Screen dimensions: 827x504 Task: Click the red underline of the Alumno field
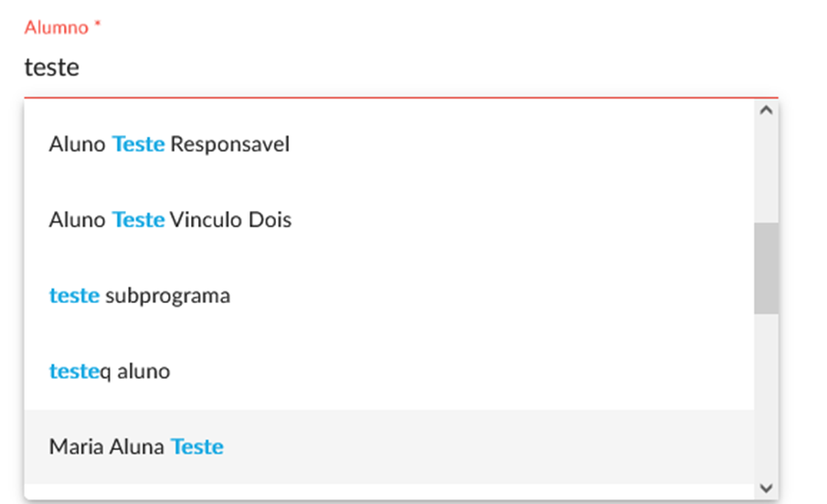click(x=402, y=97)
